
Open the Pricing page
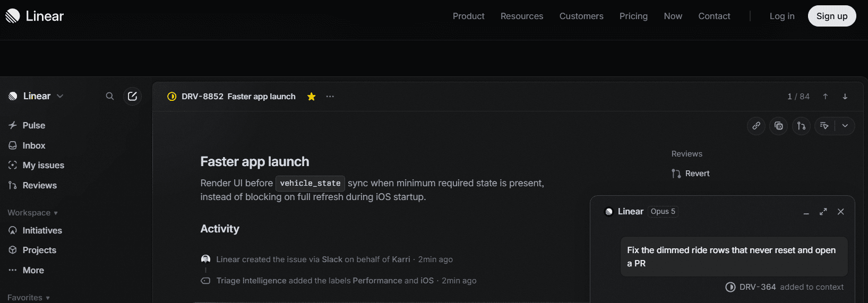[x=633, y=16]
